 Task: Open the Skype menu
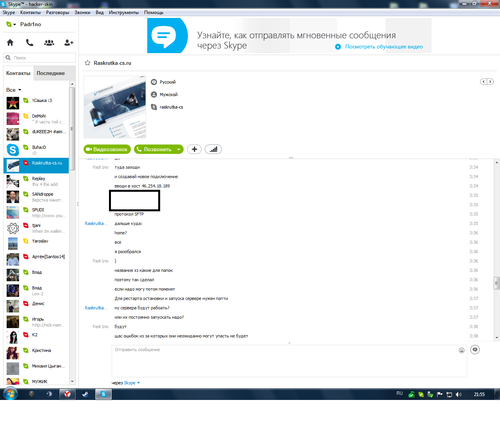coord(9,12)
